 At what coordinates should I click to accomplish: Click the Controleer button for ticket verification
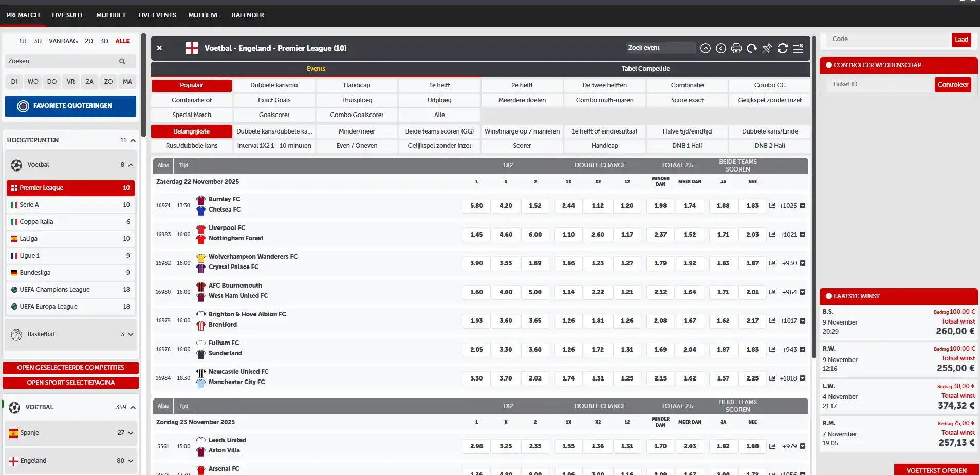952,84
